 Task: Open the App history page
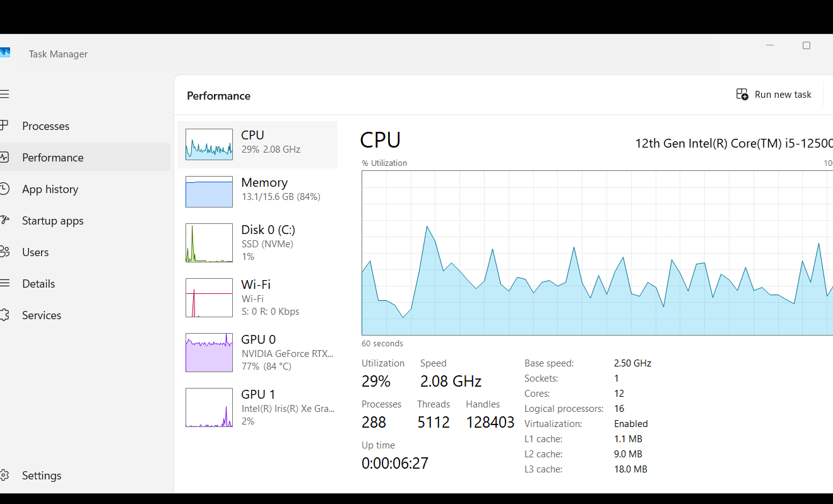50,189
